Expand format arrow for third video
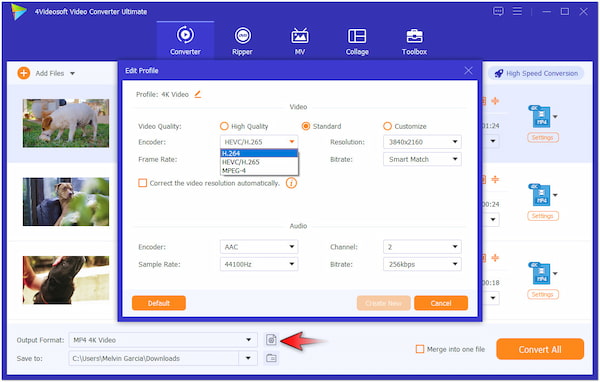The image size is (600, 382). click(x=555, y=273)
